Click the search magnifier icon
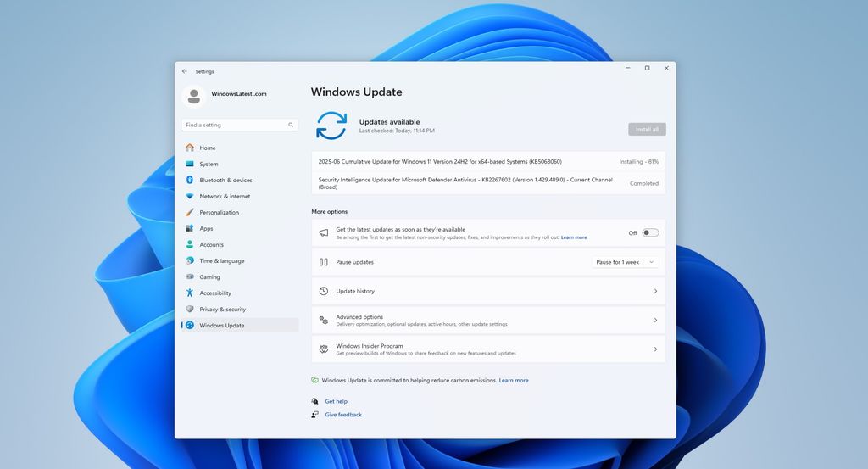 [291, 126]
